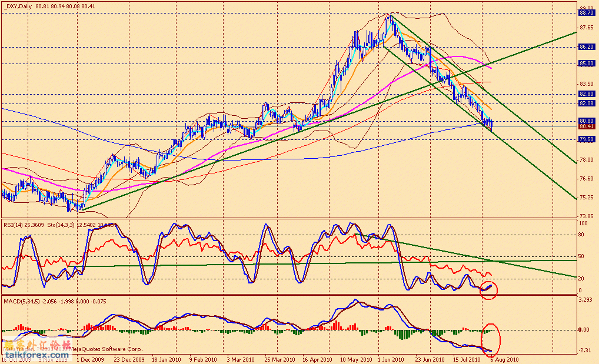Image resolution: width=599 pixels, height=364 pixels.
Task: Select the 80.80 price level label
Action: pyautogui.click(x=587, y=121)
